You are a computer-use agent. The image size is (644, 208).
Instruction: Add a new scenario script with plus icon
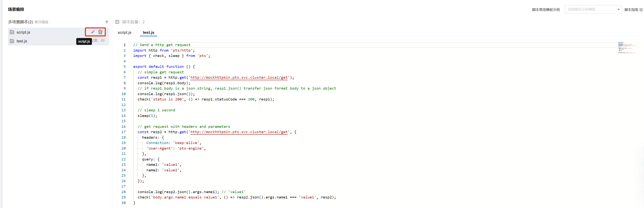pos(107,22)
